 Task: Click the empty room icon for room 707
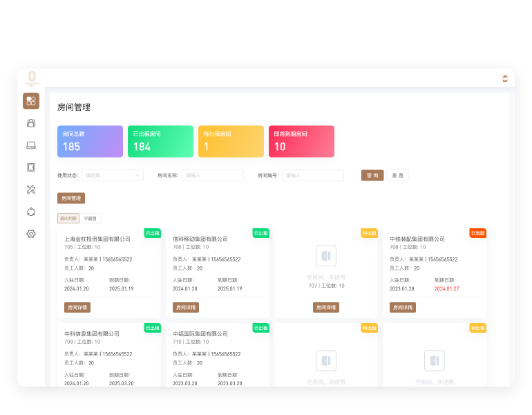tap(326, 256)
